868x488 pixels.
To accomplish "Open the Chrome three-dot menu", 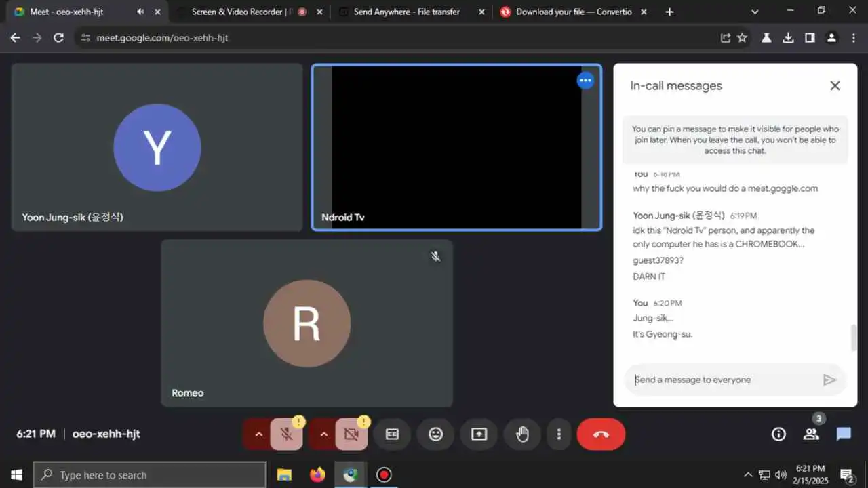I will pyautogui.click(x=853, y=38).
